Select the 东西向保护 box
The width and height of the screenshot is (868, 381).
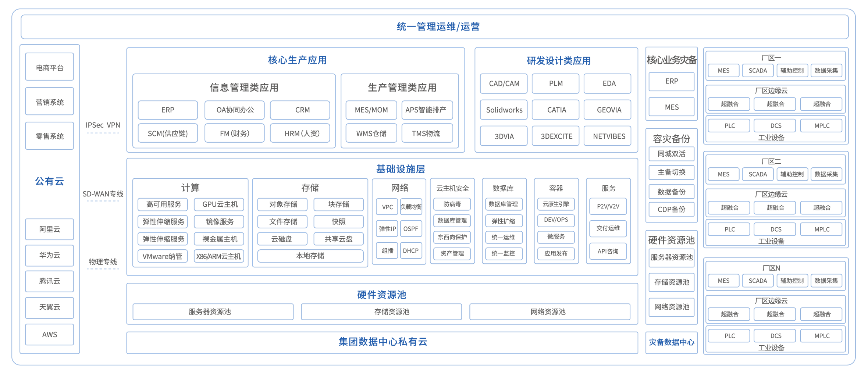click(452, 237)
